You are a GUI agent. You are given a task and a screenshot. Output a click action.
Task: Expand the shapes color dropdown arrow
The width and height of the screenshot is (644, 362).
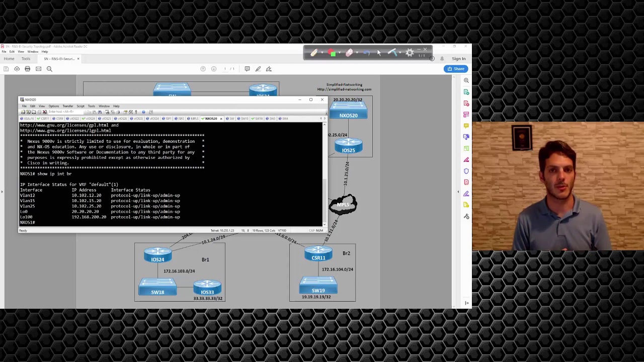(340, 53)
